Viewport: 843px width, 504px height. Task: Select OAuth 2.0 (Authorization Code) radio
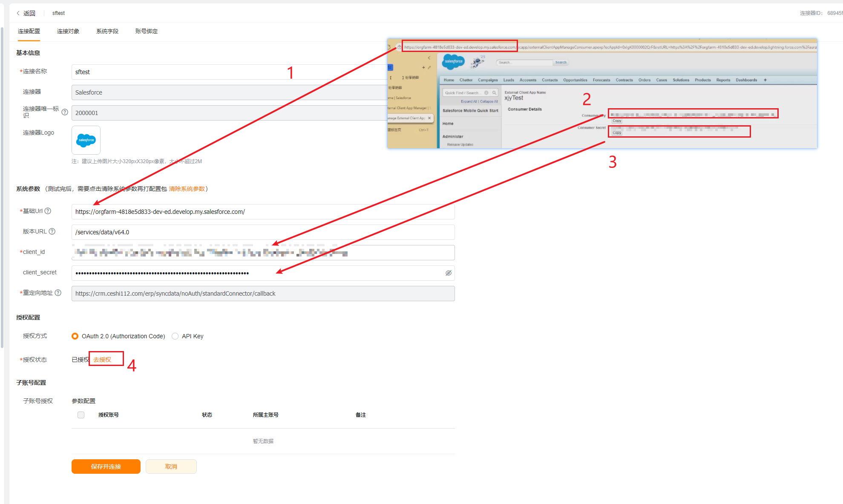75,336
